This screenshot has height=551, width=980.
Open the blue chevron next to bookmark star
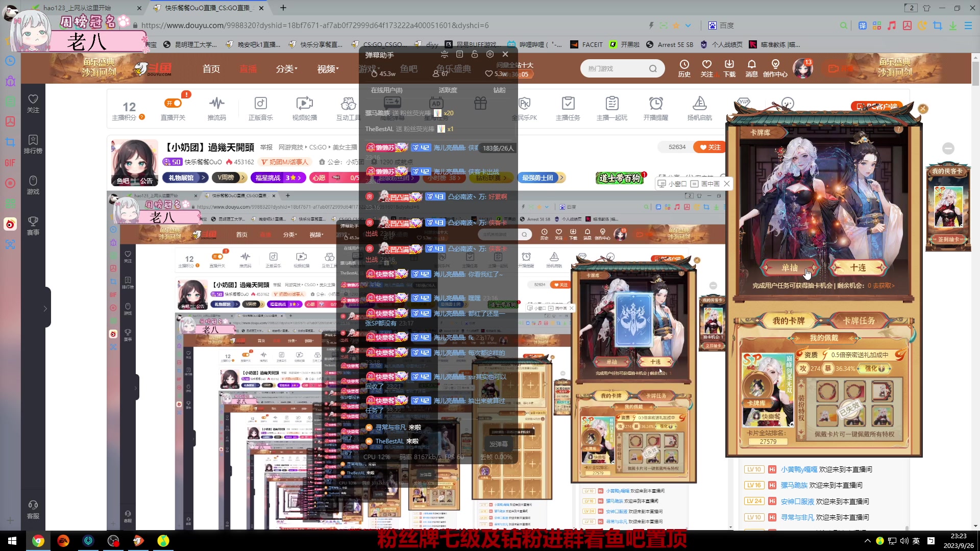pos(688,26)
